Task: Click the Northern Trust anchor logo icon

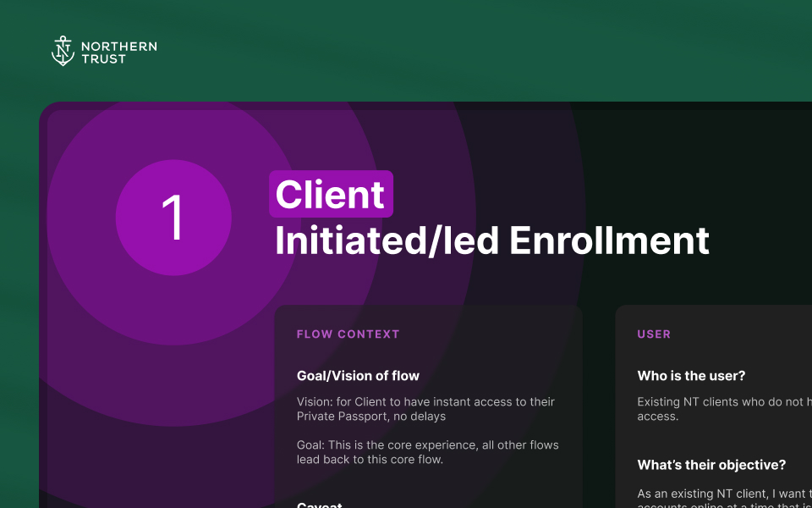Action: point(63,51)
